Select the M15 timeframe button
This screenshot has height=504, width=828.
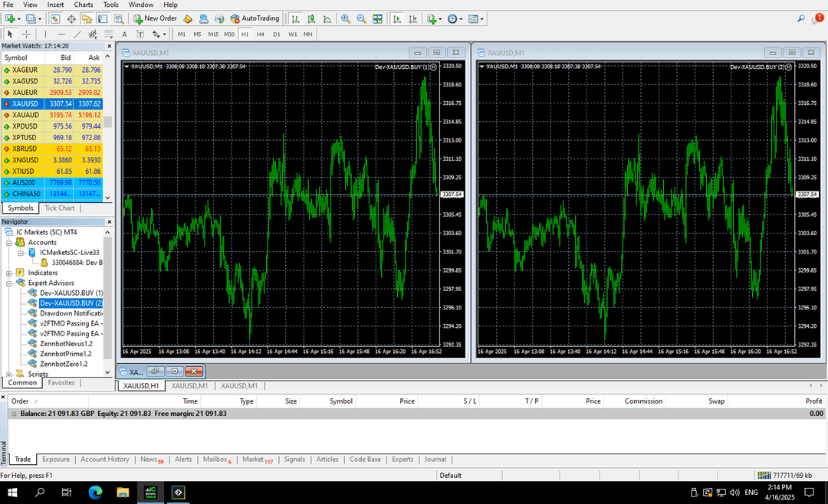pyautogui.click(x=212, y=34)
